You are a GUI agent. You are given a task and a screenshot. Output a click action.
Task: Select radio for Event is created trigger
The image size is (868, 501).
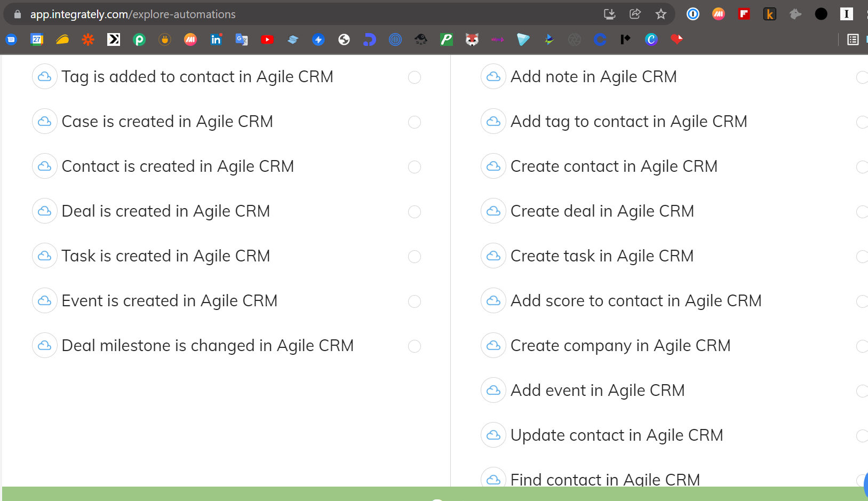tap(415, 301)
